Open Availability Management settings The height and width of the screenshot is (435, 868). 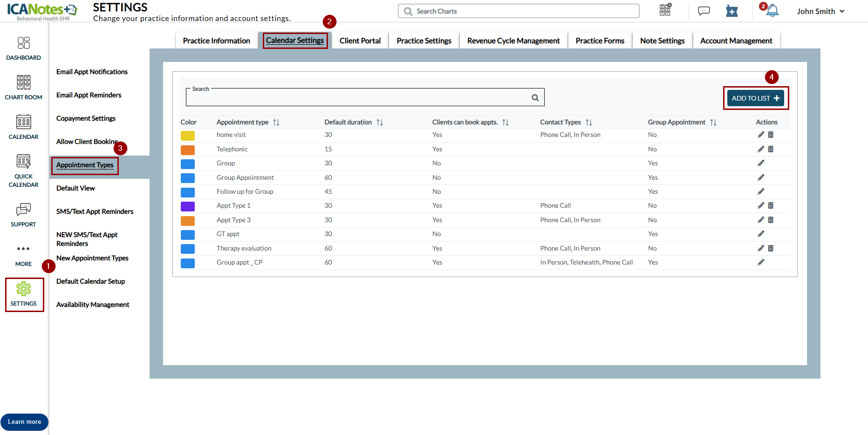(x=93, y=305)
